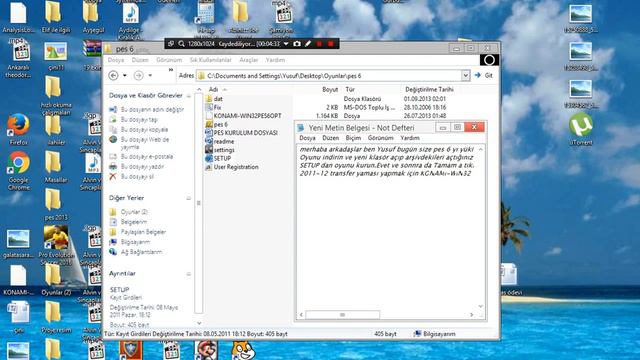Collapse Dosya ve Klasör Görevleri panel
The image size is (640, 360).
(x=189, y=96)
